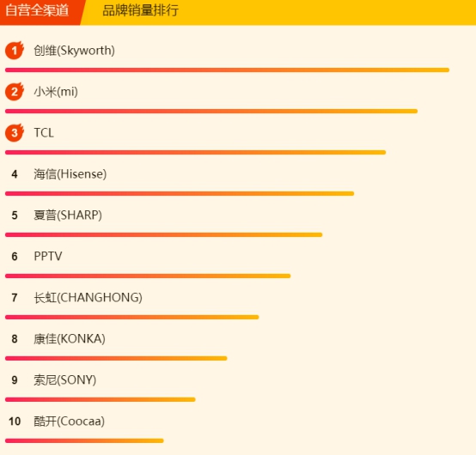Click the rank number 4

point(15,174)
